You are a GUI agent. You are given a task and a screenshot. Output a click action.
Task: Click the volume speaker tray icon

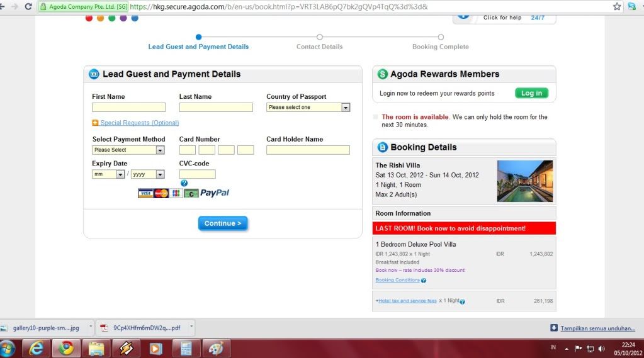click(602, 349)
